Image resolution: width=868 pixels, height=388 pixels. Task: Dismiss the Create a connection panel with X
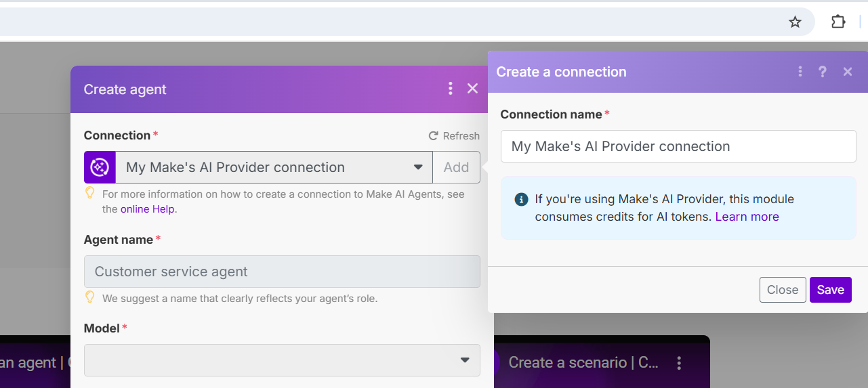pyautogui.click(x=848, y=72)
